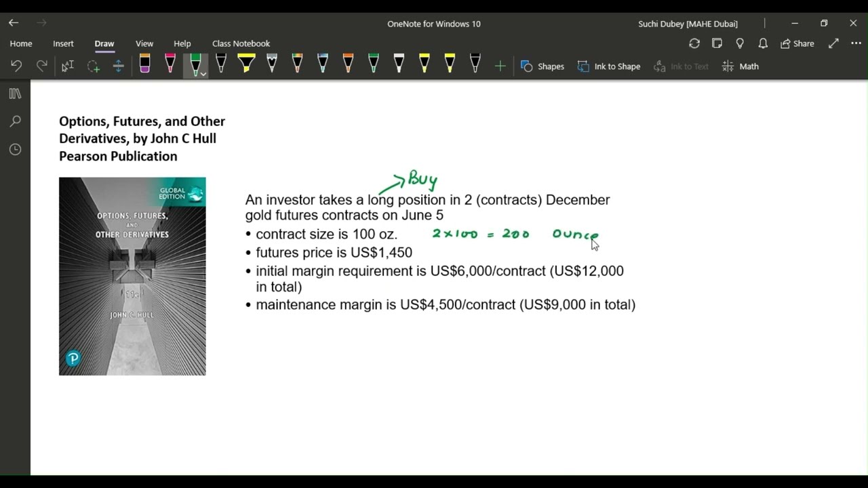Image resolution: width=868 pixels, height=488 pixels.
Task: Minimize the OneNote window
Action: pos(795,23)
